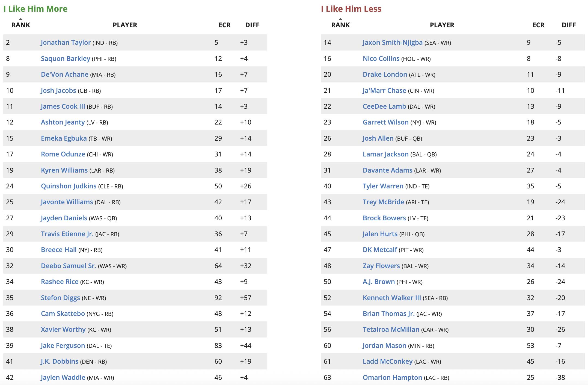Sort the I Like Him More table by PLAYER
Viewport: 588px width, 385px height.
[x=125, y=25]
